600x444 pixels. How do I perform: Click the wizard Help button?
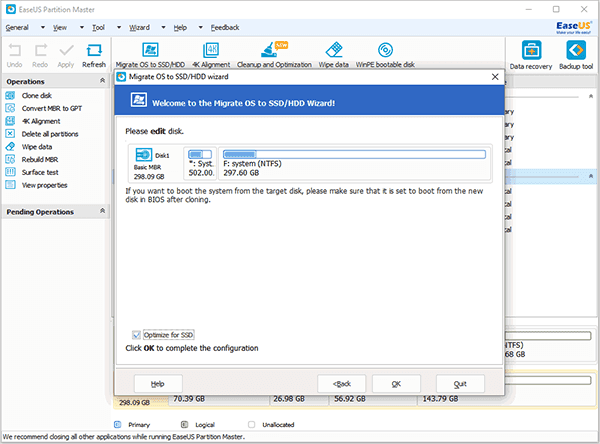coord(158,384)
